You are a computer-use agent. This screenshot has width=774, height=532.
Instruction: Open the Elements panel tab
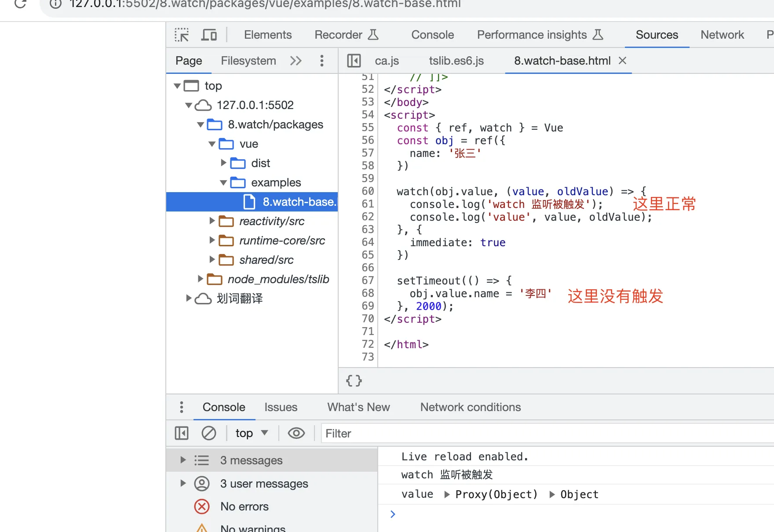point(268,35)
